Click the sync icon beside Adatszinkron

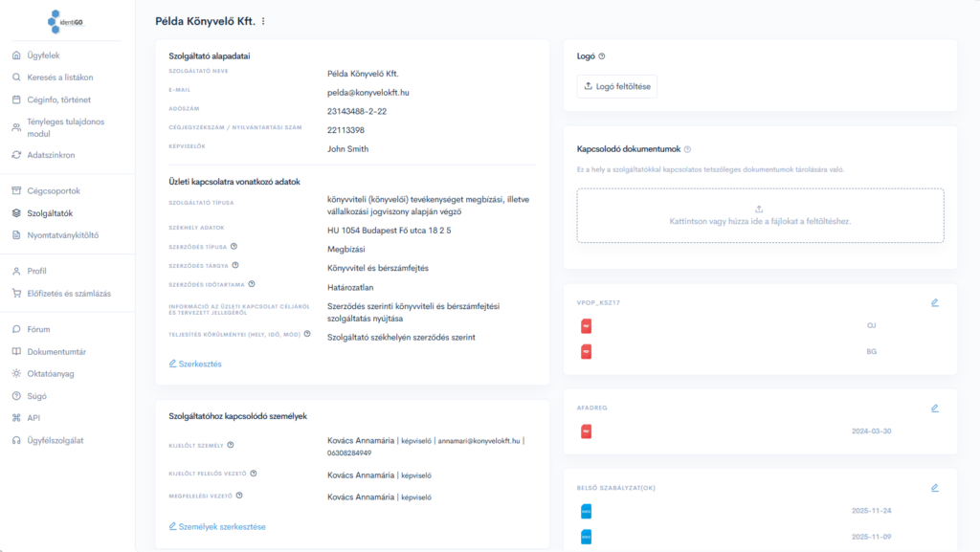coord(16,155)
